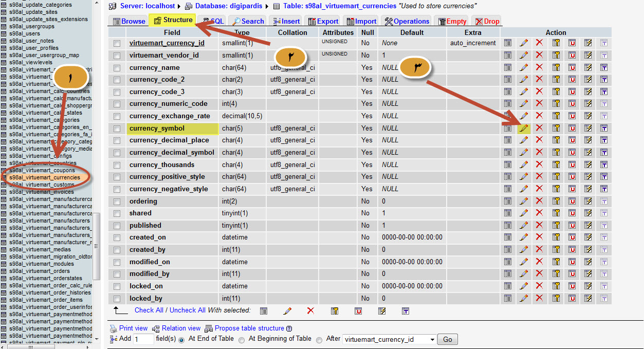The height and width of the screenshot is (349, 644).
Task: Click the red X icon beside With selected
Action: (x=310, y=310)
